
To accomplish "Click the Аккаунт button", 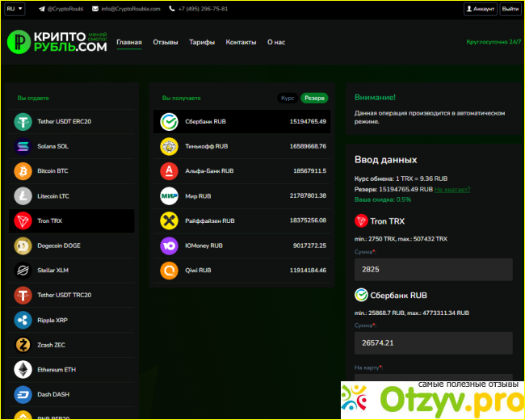I will [x=481, y=9].
